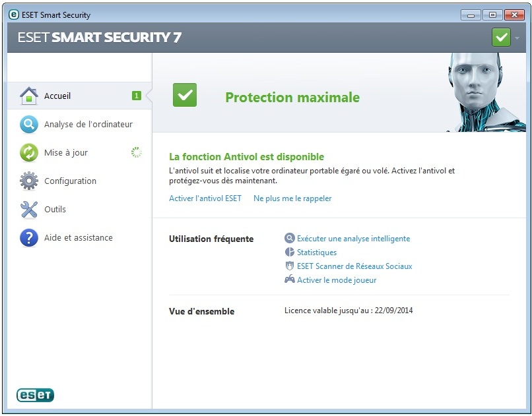Image resolution: width=532 pixels, height=416 pixels.
Task: Open the Aide et assistance section
Action: tap(80, 238)
